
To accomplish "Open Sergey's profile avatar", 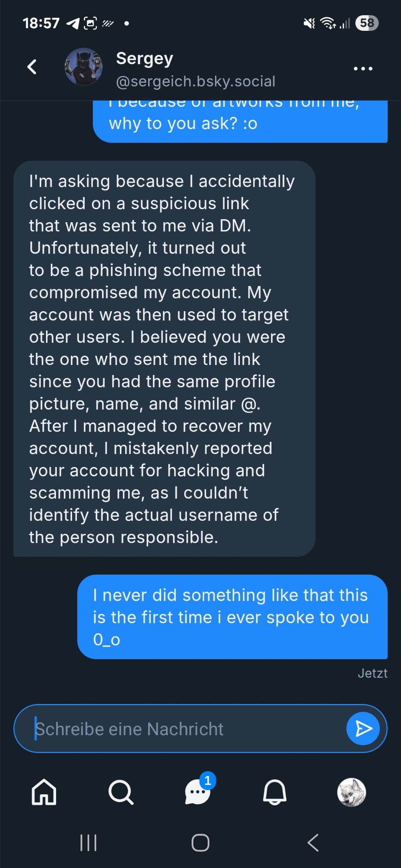I will 83,67.
